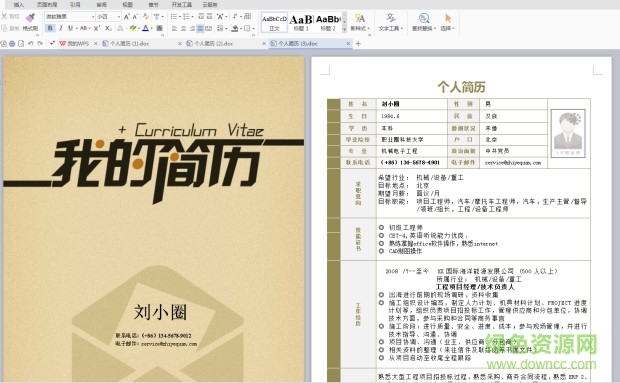The image size is (620, 383).
Task: Click the Text Tools (文字工具) icon
Action: point(391,18)
